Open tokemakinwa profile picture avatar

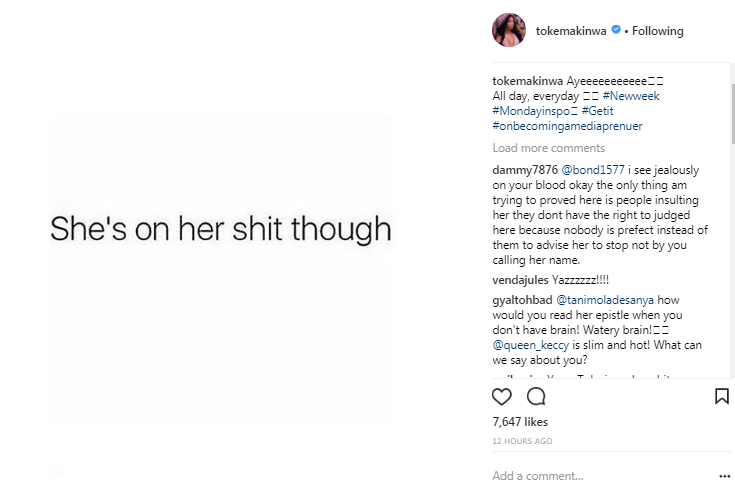509,31
